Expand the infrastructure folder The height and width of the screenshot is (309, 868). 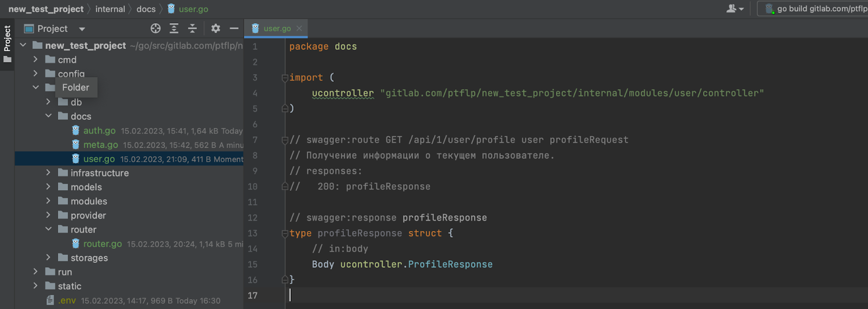coord(48,173)
